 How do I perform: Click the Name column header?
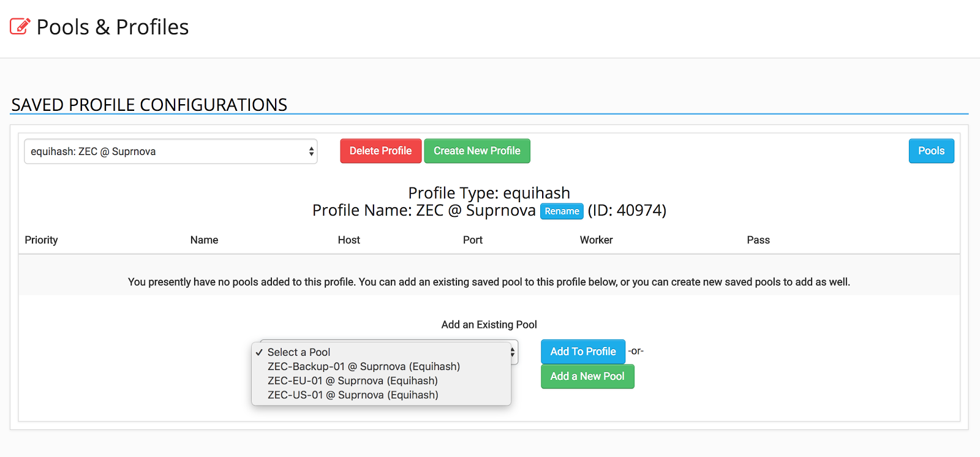point(204,240)
